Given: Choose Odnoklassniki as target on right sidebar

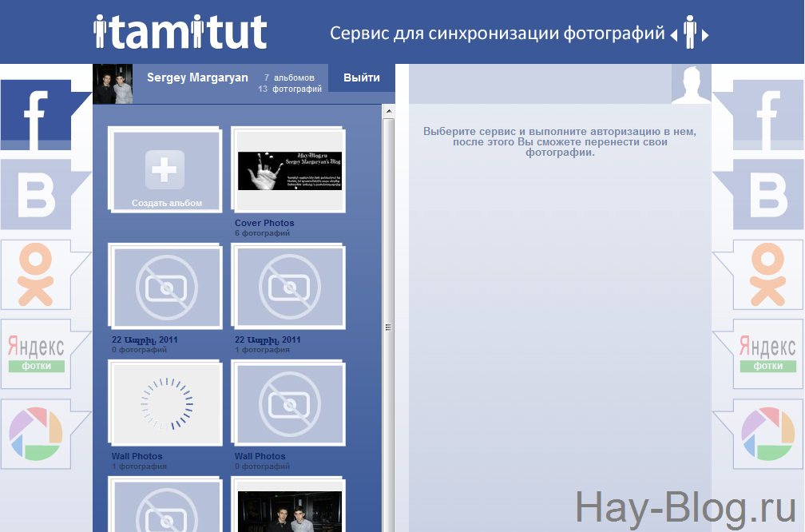Looking at the screenshot, I should coord(768,275).
